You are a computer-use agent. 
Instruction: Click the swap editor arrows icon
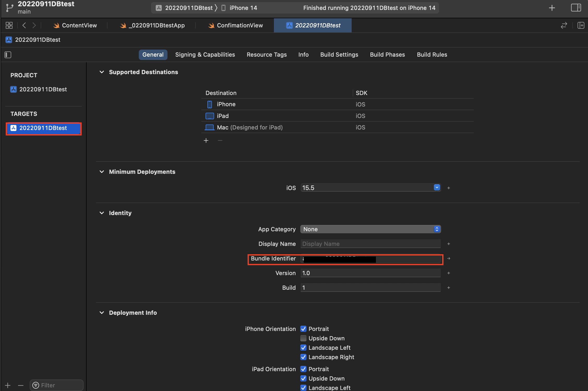(564, 25)
